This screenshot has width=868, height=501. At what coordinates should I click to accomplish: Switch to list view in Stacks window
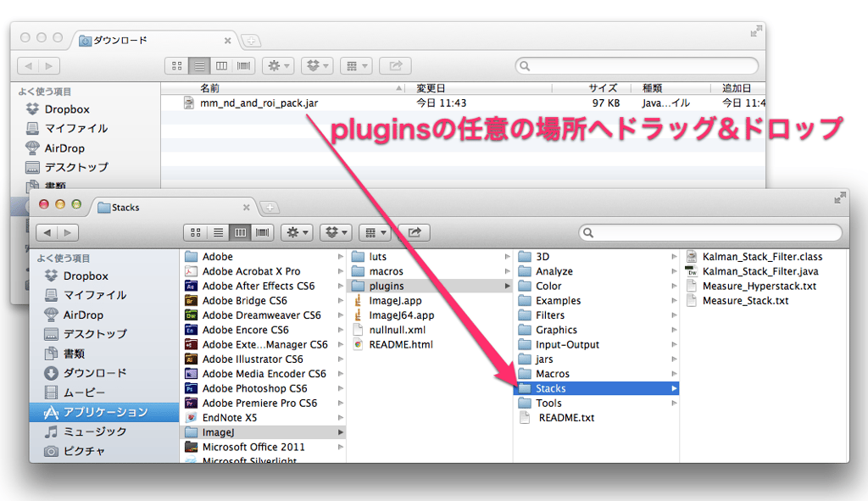[218, 232]
